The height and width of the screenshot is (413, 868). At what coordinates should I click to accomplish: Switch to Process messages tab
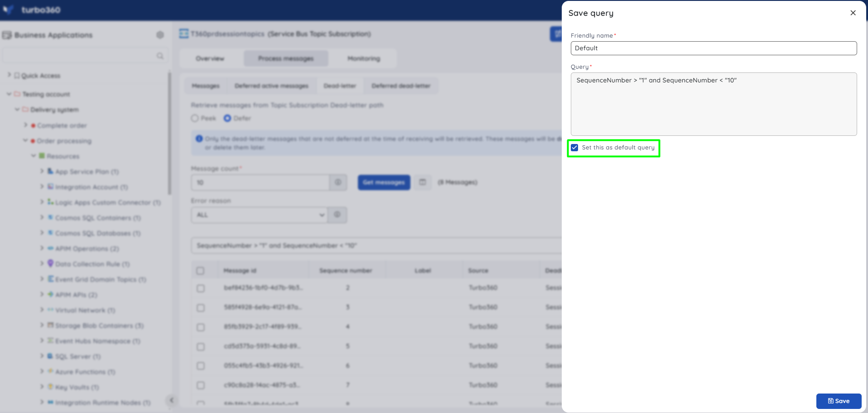(x=286, y=58)
